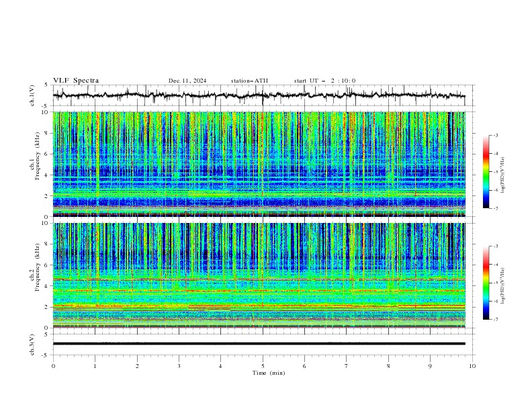Click the flat ch.3 voltage trace
This screenshot has width=532, height=411.
coord(259,344)
